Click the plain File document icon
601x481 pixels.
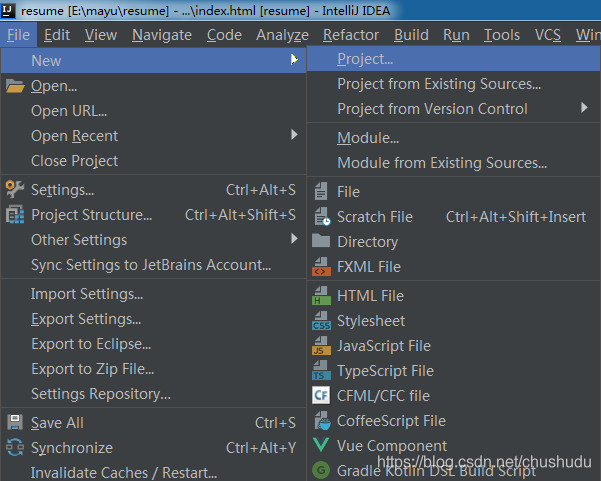[321, 191]
